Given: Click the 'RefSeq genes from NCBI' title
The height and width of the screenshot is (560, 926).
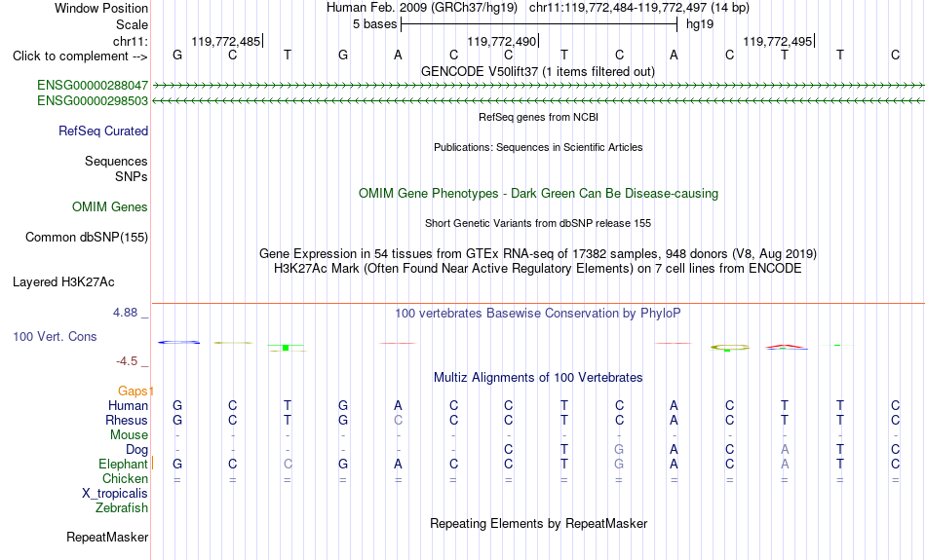Looking at the screenshot, I should point(538,117).
